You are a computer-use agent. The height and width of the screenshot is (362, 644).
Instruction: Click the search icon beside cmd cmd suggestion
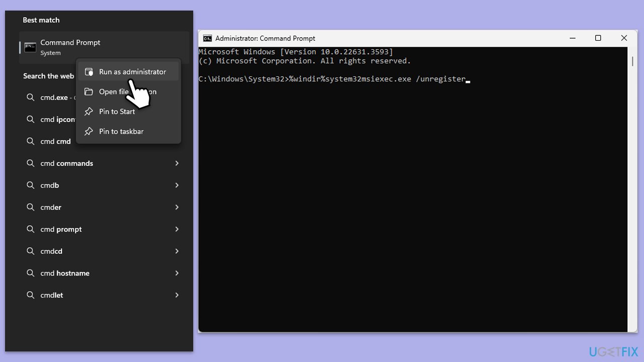point(31,141)
